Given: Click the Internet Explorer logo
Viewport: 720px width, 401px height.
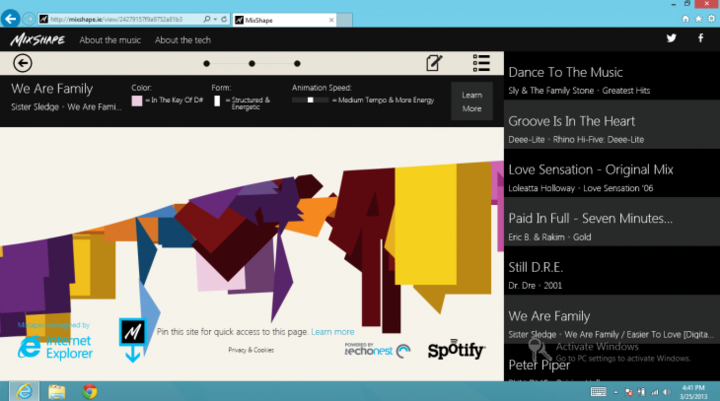Looking at the screenshot, I should pyautogui.click(x=55, y=347).
